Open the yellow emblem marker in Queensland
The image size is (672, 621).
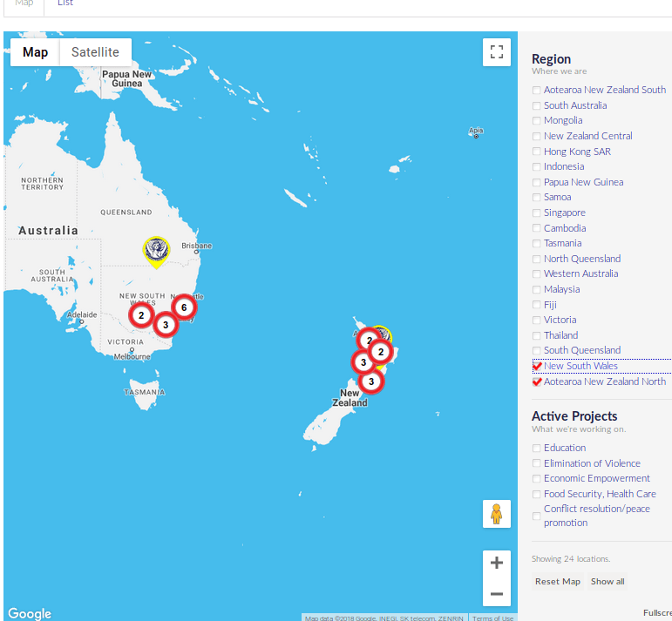(156, 252)
